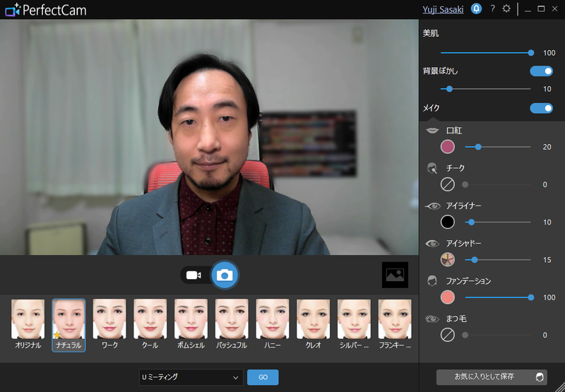Click the ファンデーション value 100
The image size is (565, 392).
pyautogui.click(x=549, y=297)
